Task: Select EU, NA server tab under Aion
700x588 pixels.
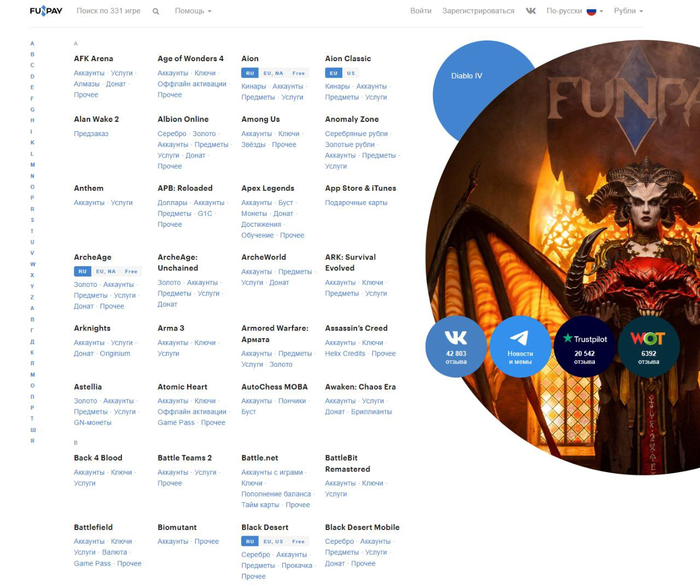Action: coord(273,73)
